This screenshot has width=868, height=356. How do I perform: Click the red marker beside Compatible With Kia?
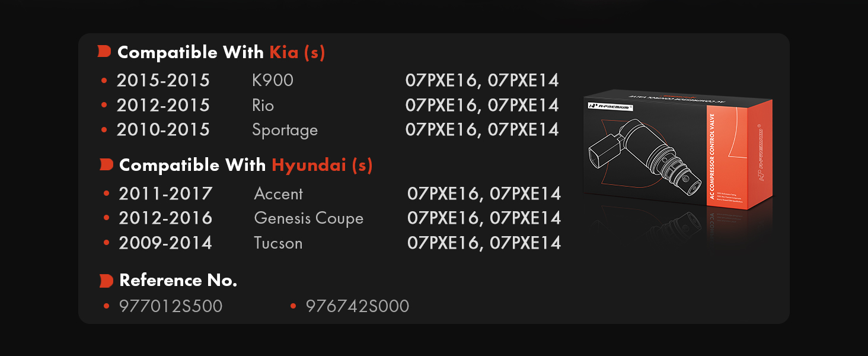(104, 52)
